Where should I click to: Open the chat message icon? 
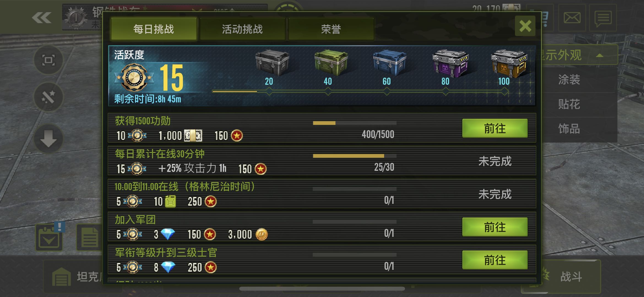point(603,18)
